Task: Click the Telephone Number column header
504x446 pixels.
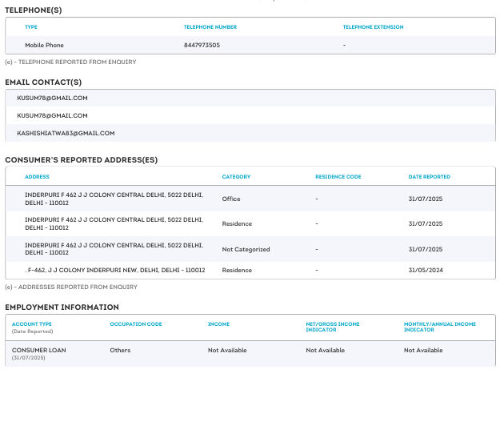Action: click(x=210, y=27)
